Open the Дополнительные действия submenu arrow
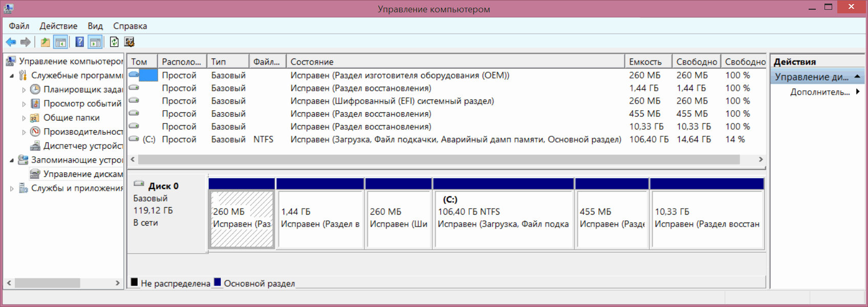The width and height of the screenshot is (868, 307). coord(858,92)
